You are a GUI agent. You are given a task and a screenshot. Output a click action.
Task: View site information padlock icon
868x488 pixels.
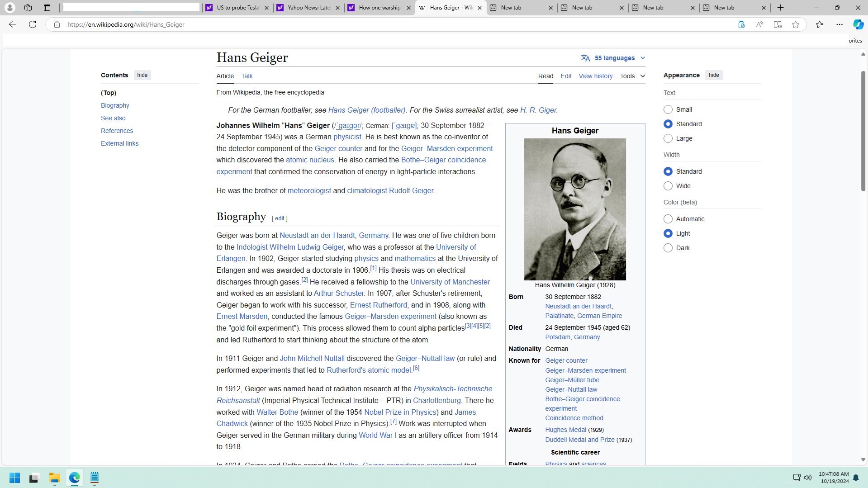57,24
